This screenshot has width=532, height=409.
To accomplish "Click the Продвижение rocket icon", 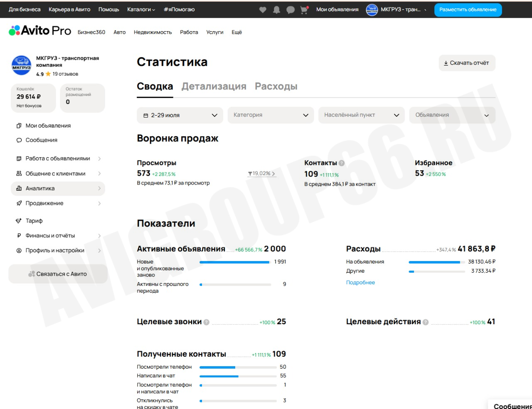I will coord(19,203).
